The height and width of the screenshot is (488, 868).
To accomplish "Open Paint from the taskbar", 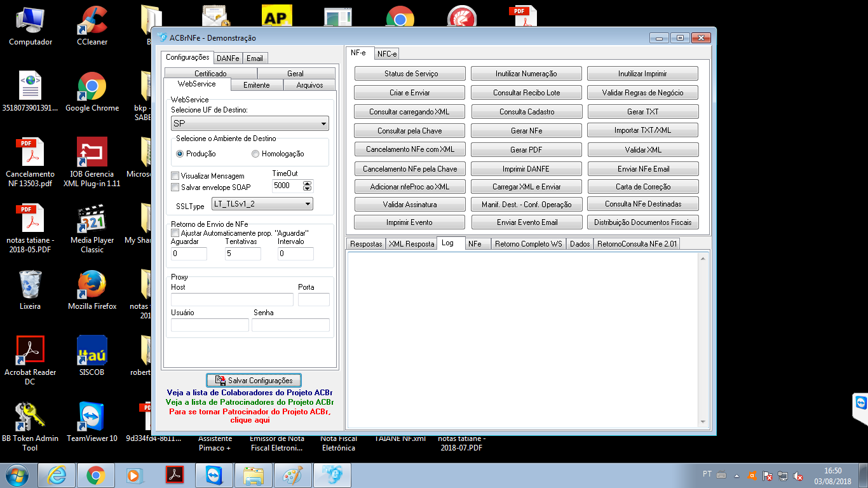I will (293, 475).
